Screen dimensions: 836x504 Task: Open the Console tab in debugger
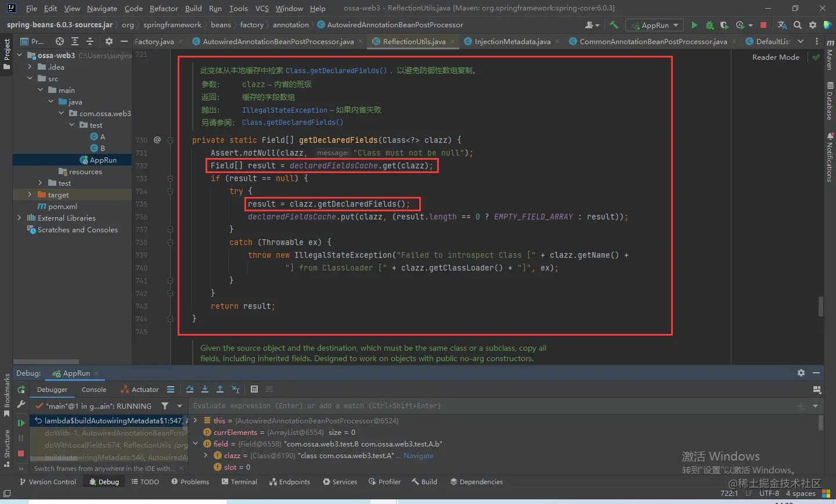[94, 390]
